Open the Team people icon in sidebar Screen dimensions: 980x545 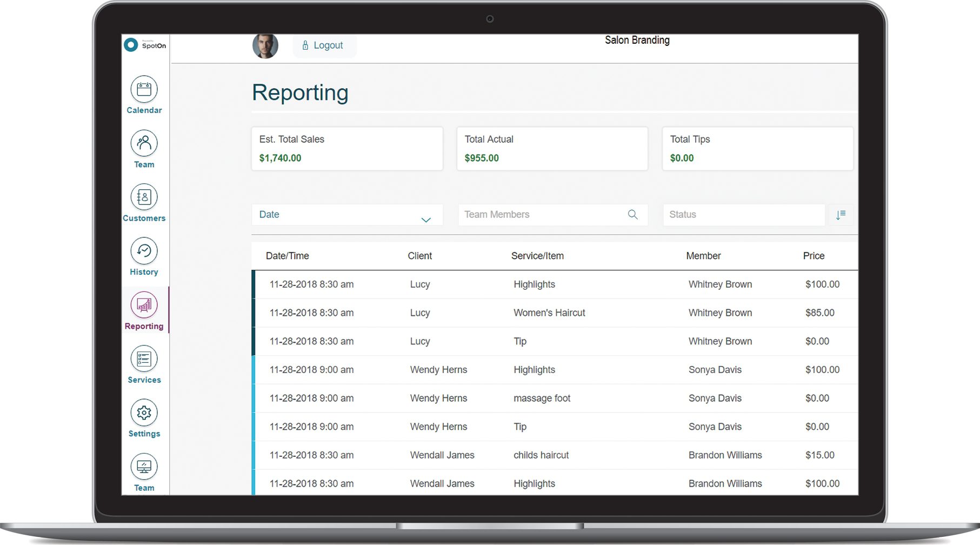click(144, 143)
